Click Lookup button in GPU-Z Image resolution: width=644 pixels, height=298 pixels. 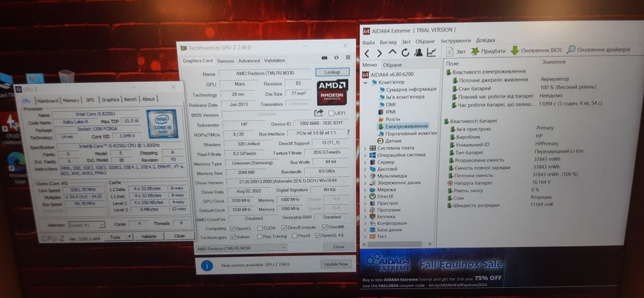332,72
